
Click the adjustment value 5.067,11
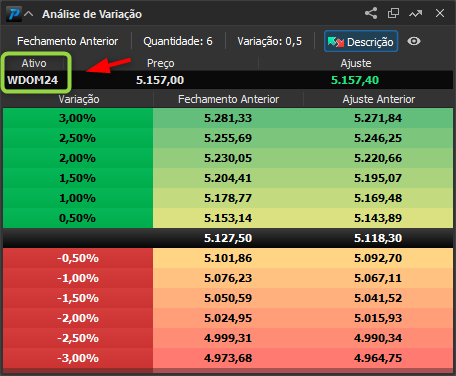[378, 278]
